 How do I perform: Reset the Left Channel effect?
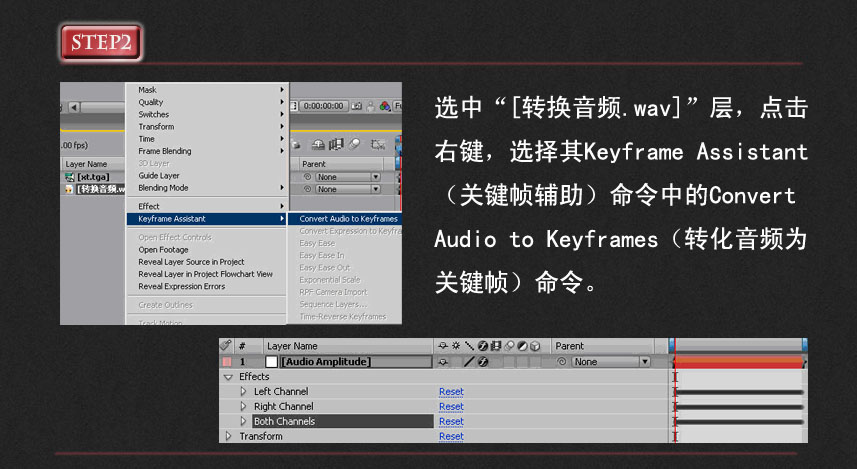point(451,392)
